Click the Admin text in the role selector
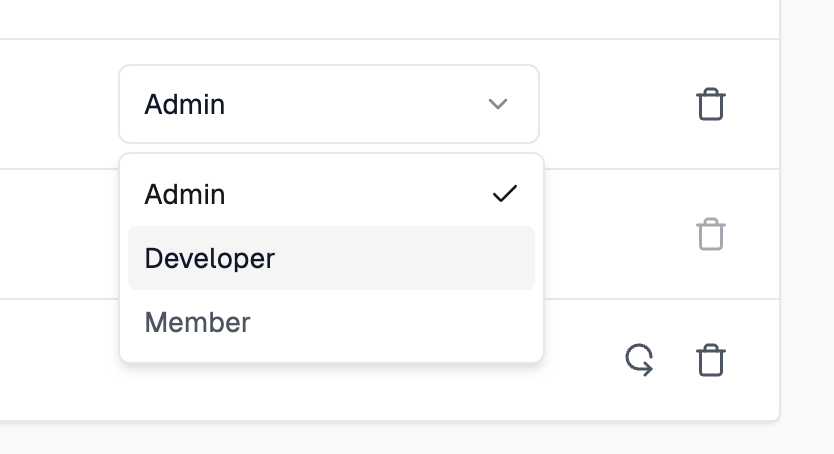 click(185, 104)
